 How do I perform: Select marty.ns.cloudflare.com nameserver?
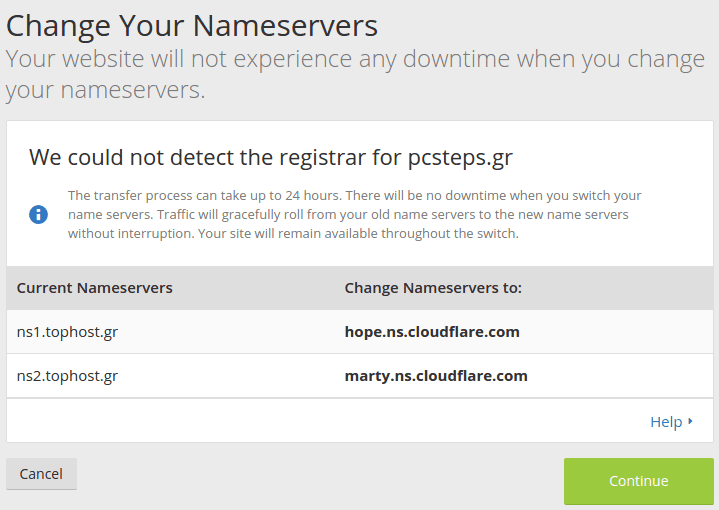point(436,376)
